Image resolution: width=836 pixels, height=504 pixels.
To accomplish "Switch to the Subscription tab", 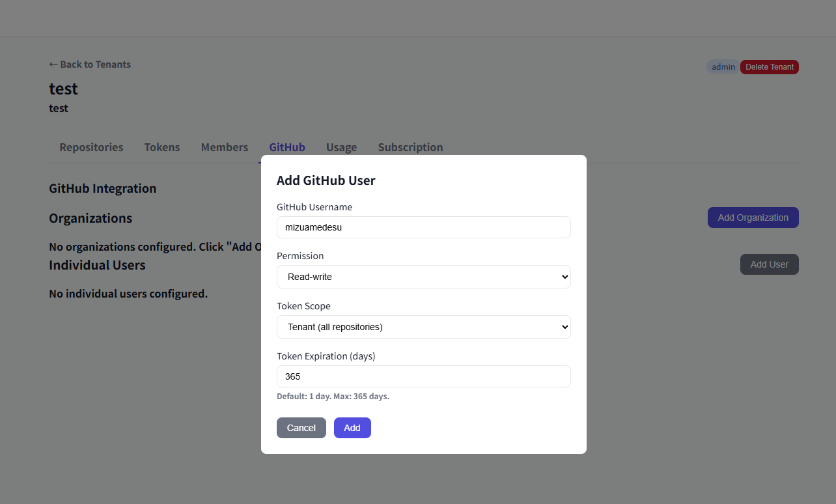I will [410, 147].
